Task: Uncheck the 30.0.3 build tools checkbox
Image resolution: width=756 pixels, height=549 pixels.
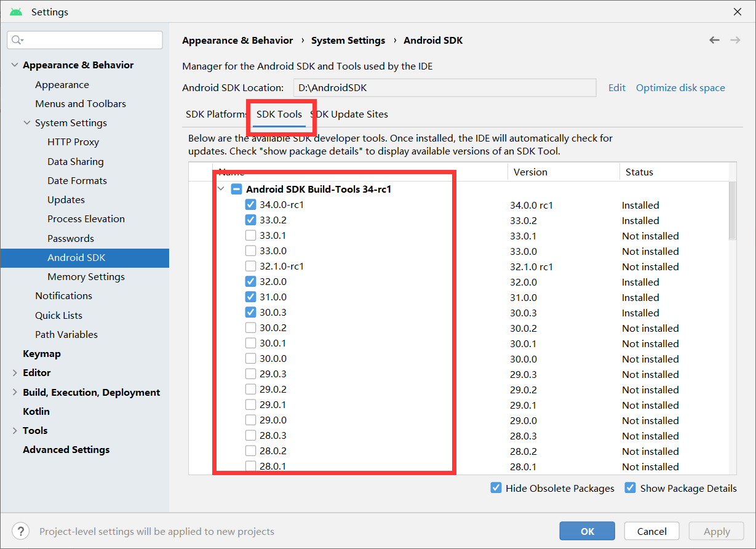Action: [250, 313]
